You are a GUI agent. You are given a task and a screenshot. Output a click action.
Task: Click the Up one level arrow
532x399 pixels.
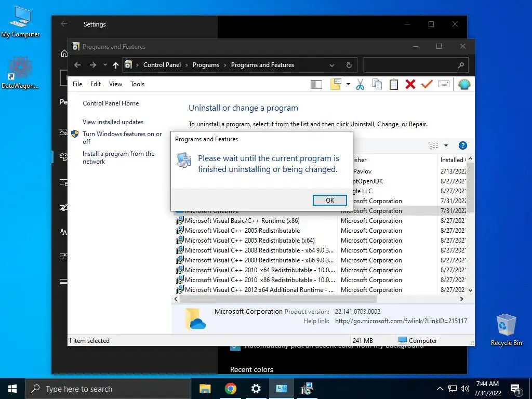(x=116, y=65)
